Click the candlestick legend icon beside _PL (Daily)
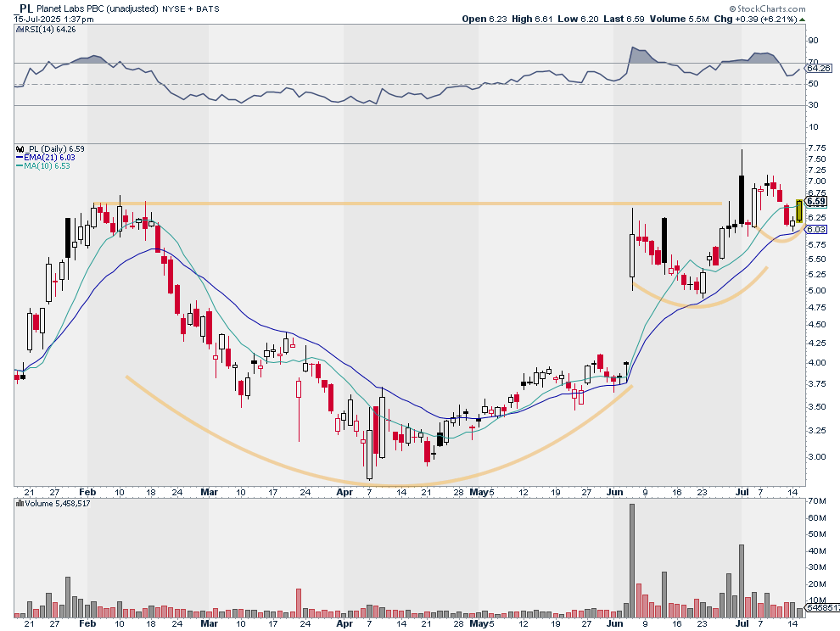The height and width of the screenshot is (631, 840). click(20, 149)
